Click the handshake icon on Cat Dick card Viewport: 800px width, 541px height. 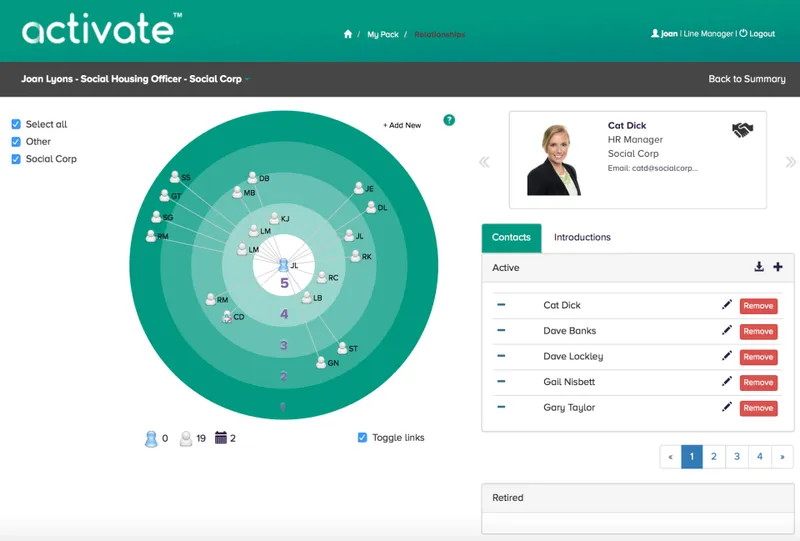pyautogui.click(x=742, y=130)
